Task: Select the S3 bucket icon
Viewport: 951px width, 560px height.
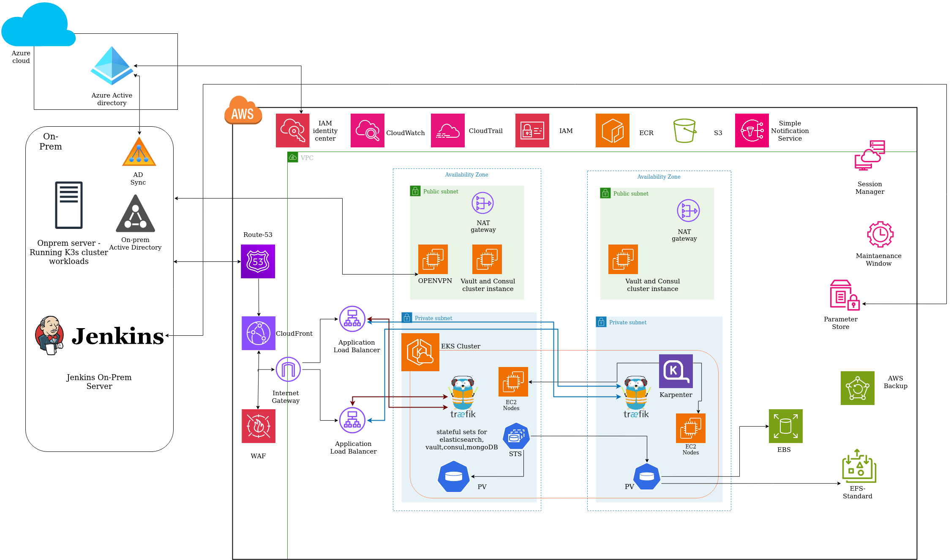Action: coord(684,130)
